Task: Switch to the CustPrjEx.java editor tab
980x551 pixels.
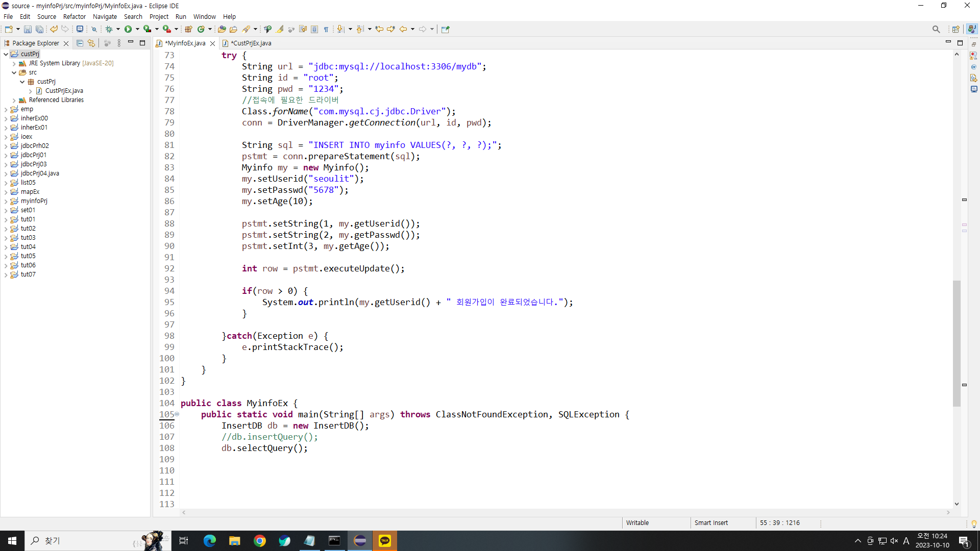Action: [250, 43]
